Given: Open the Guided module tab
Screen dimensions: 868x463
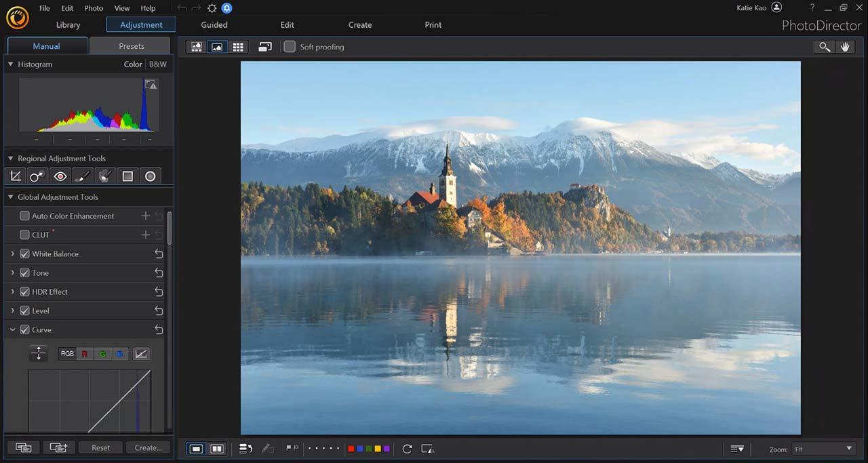Looking at the screenshot, I should point(214,24).
